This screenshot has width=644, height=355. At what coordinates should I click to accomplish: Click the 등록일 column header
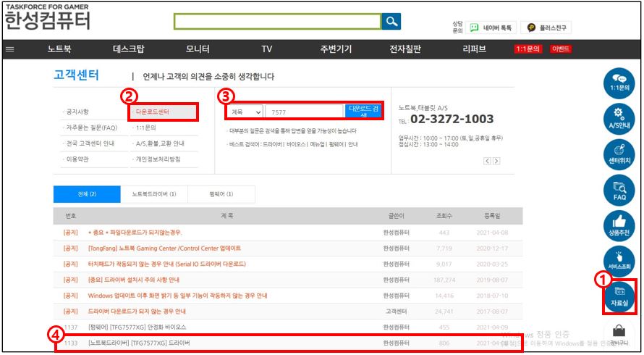click(492, 216)
